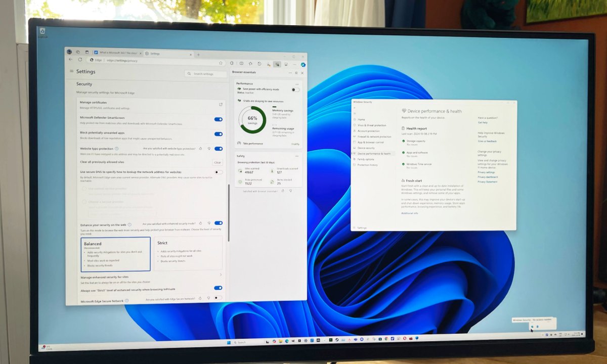Open Tabs performance row in Browser essentials
Image resolution: width=607 pixels, height=364 pixels.
click(268, 144)
